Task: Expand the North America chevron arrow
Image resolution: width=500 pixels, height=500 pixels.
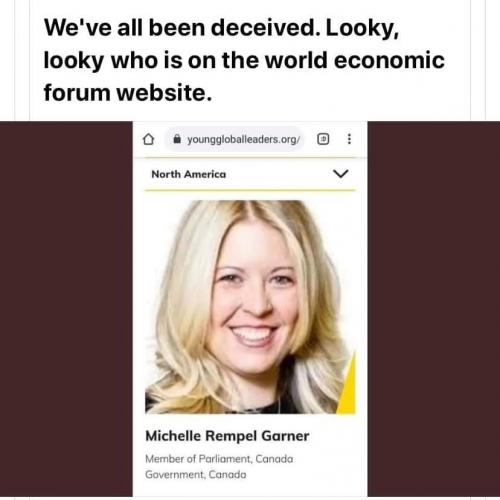Action: [341, 173]
